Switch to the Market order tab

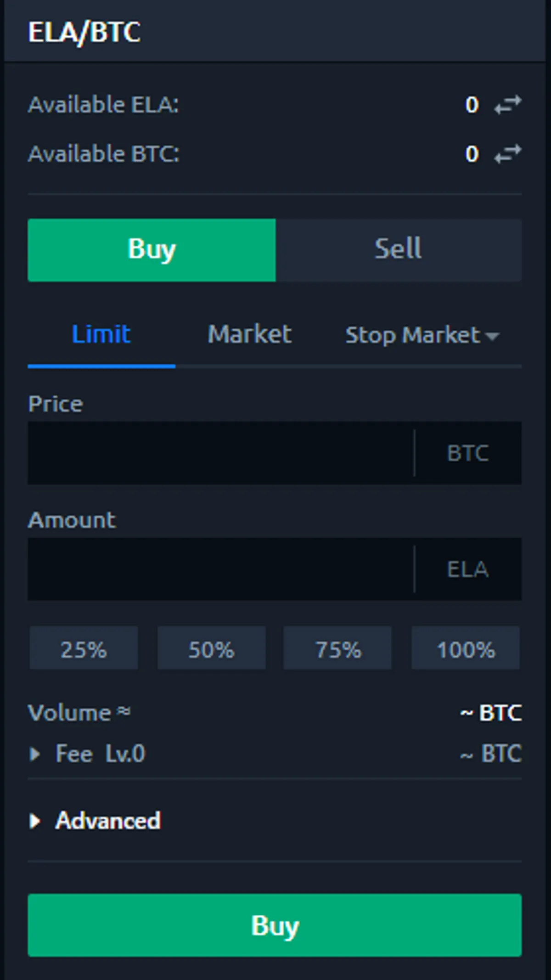click(249, 334)
